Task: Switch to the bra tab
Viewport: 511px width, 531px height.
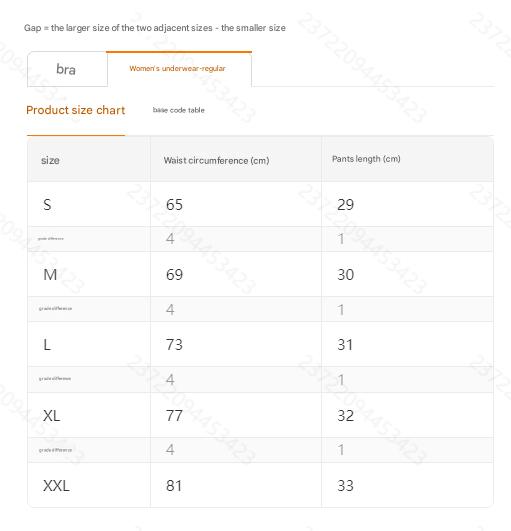Action: 67,69
